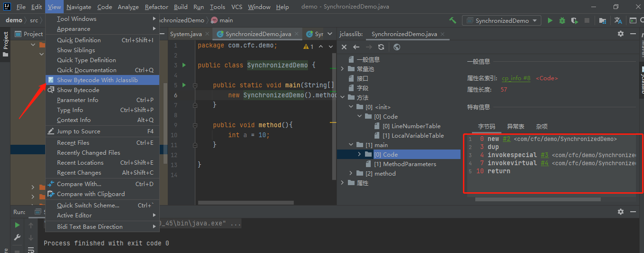644x253 pixels.
Task: Select Show Bytecode With Jclasslib menu entry
Action: pos(97,80)
